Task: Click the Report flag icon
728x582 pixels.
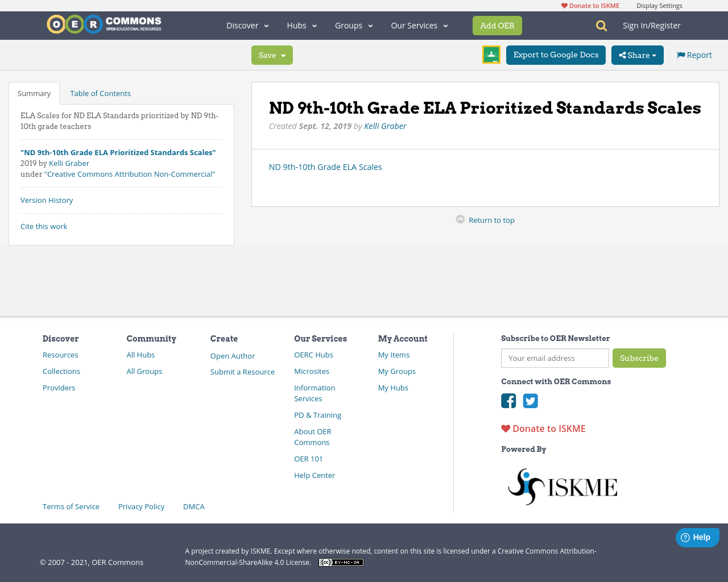Action: 681,54
